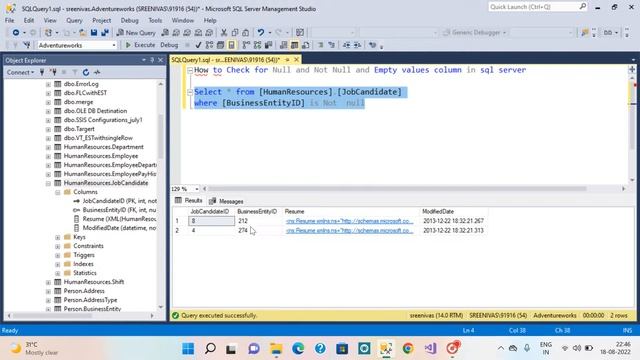640x360 pixels.
Task: Open the 129 % zoom dropdown
Action: (196, 189)
